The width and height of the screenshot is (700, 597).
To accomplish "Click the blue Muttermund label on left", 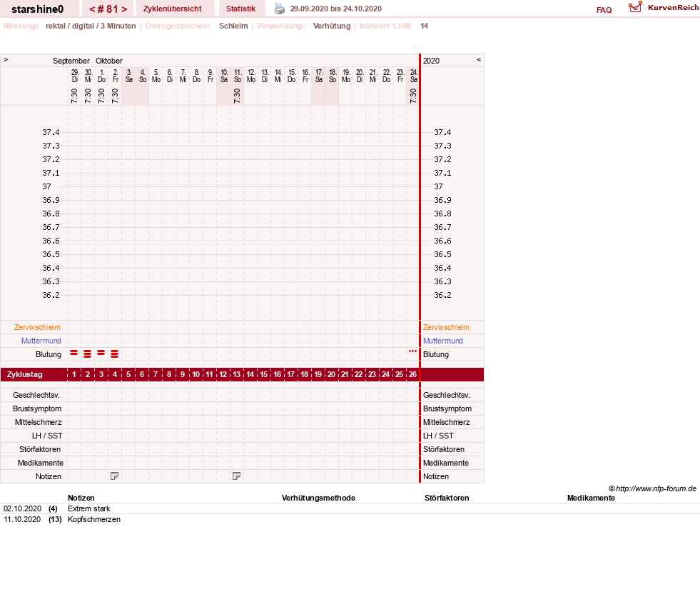I will [41, 341].
